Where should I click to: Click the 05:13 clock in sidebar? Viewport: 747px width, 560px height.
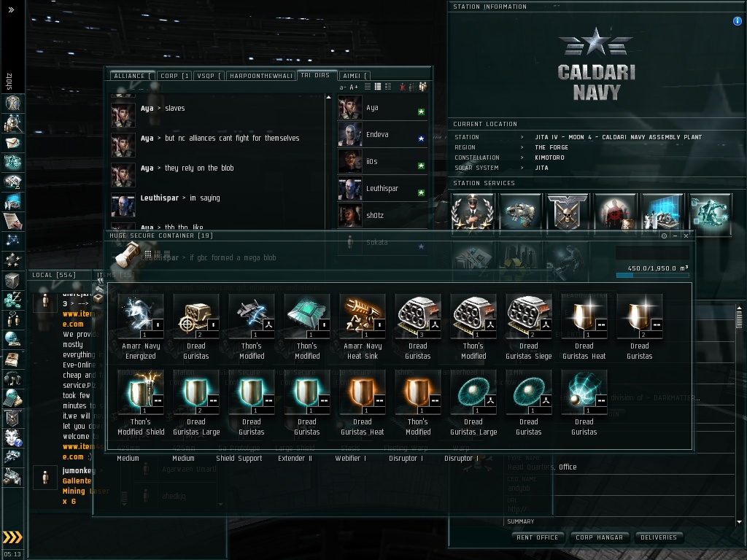[x=12, y=554]
